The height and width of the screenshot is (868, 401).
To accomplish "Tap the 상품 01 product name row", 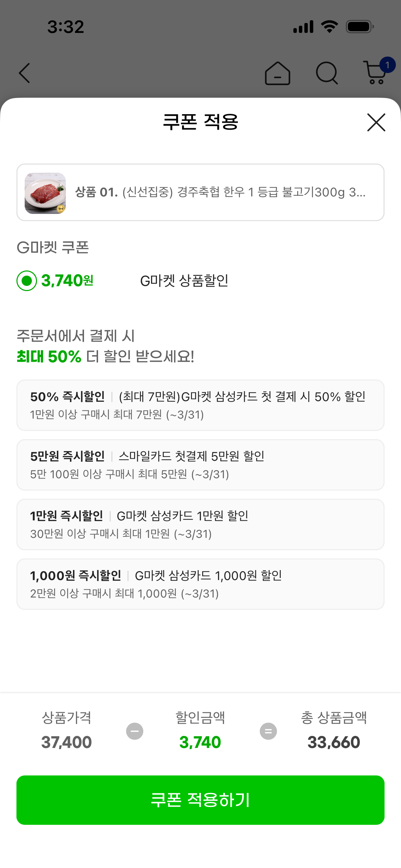I will [220, 192].
